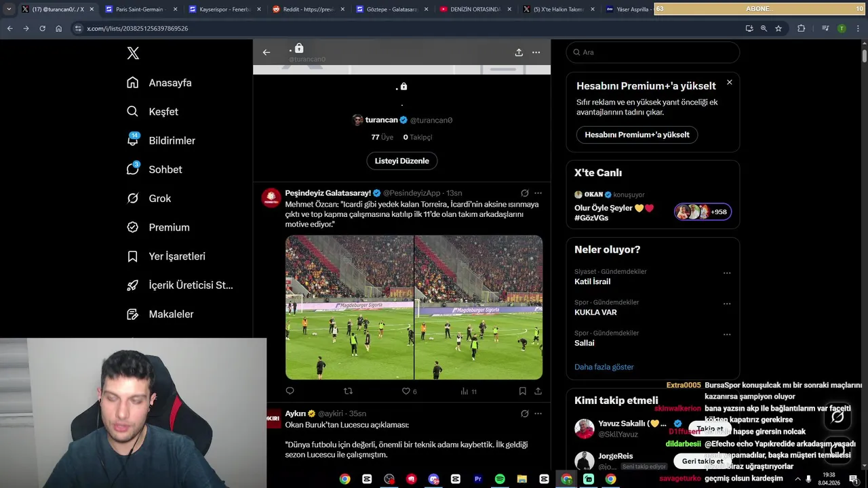The image size is (868, 488).
Task: Open Grok from sidebar
Action: click(x=149, y=199)
